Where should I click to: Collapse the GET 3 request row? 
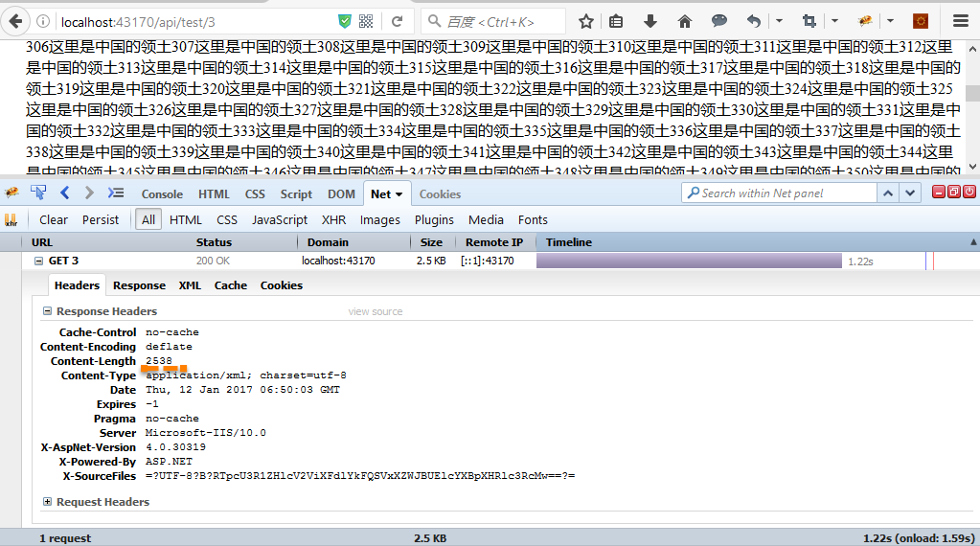pyautogui.click(x=38, y=261)
